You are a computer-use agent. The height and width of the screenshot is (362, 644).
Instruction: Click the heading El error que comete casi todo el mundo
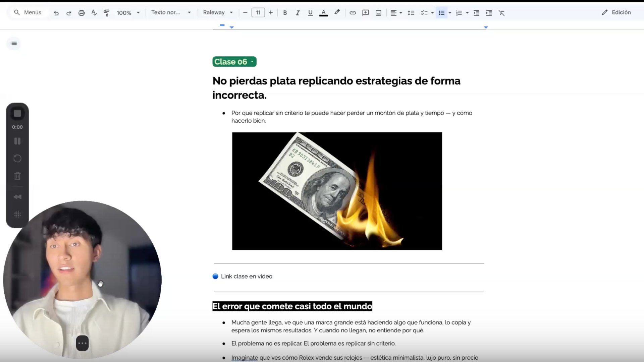pos(292,306)
